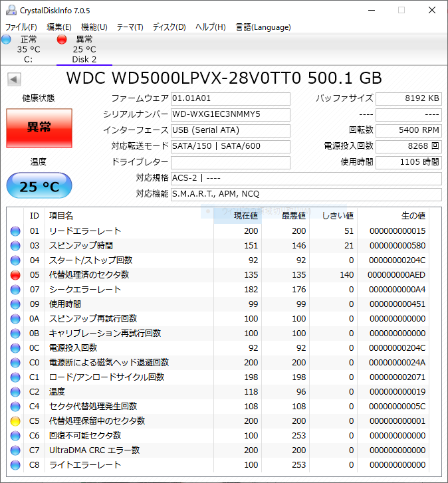Click the blue status orb for ID C0

coord(15,363)
